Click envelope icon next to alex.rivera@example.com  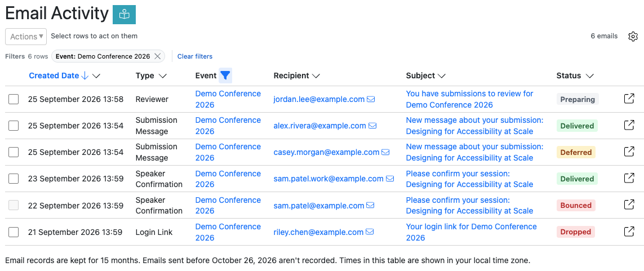372,126
